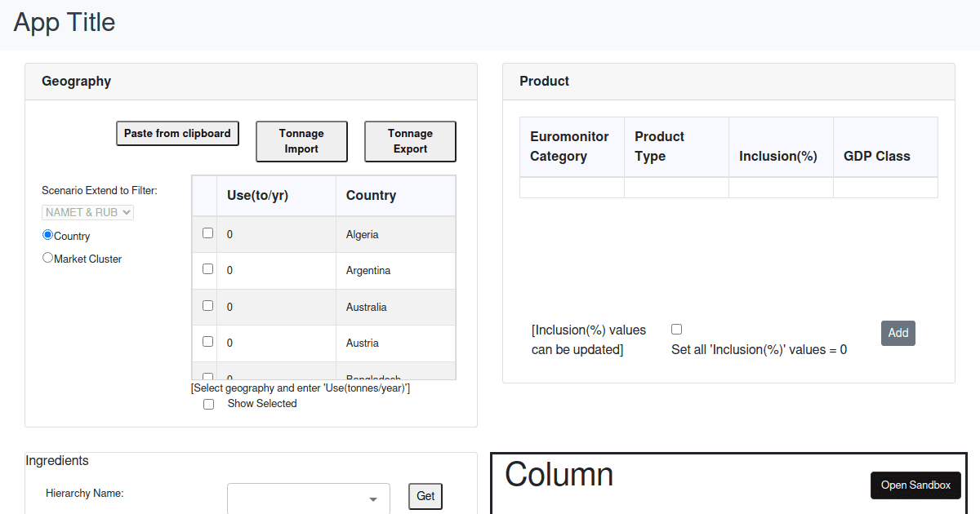Click the Product Type column header

tap(676, 147)
